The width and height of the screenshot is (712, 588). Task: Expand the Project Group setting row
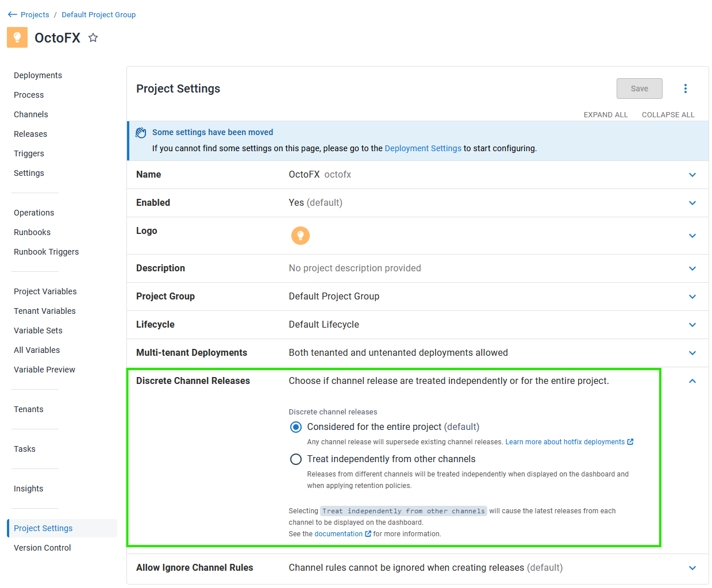(692, 297)
